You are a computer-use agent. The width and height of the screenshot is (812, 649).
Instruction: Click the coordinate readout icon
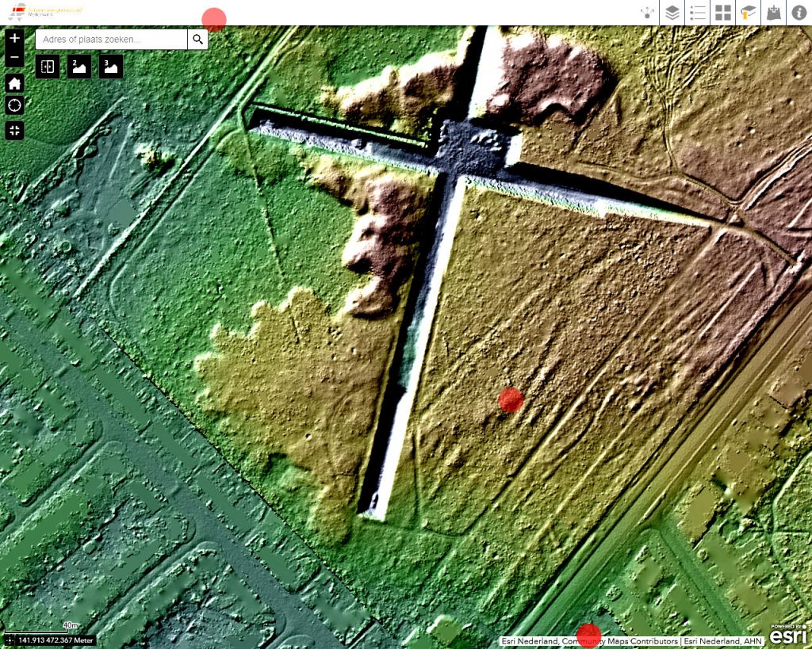10,640
